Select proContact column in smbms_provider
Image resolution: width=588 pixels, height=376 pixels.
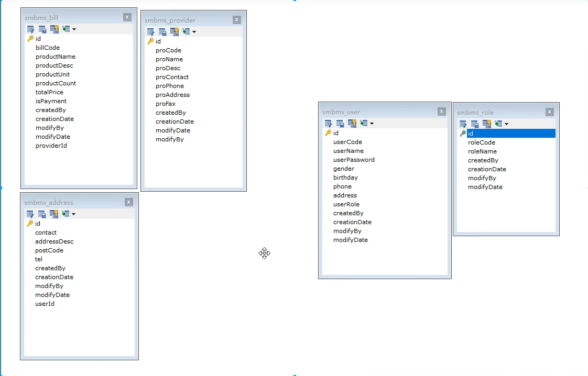pyautogui.click(x=172, y=77)
